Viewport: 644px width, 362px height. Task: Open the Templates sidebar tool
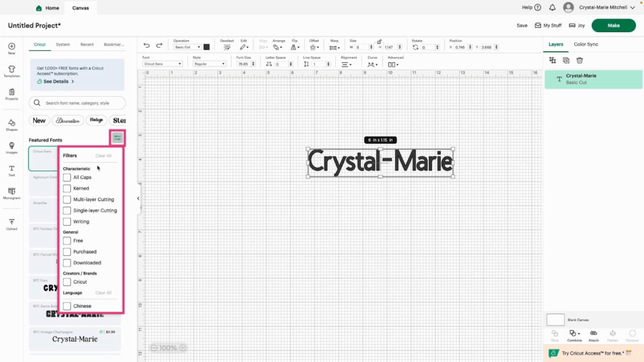(x=11, y=72)
